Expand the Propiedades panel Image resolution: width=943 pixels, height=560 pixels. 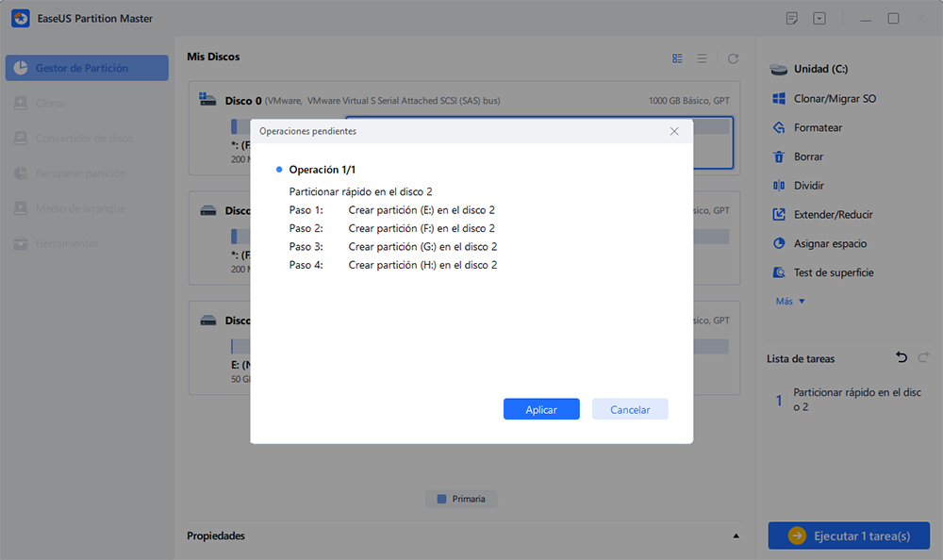[736, 535]
